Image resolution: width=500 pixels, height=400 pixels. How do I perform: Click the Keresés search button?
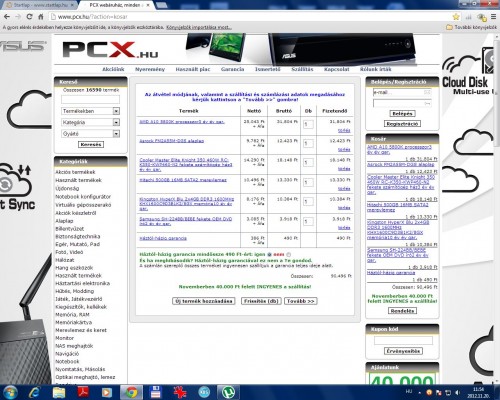[91, 145]
